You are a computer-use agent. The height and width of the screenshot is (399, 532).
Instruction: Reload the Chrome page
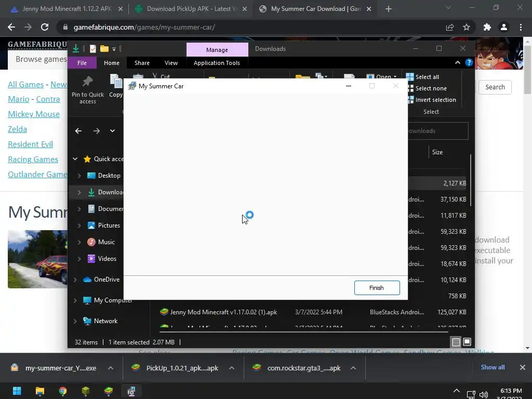pyautogui.click(x=45, y=27)
